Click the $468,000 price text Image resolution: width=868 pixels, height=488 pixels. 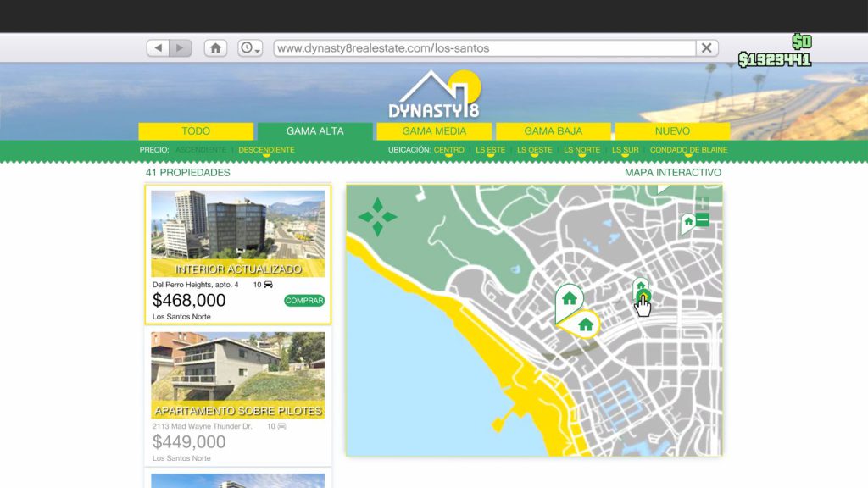point(189,301)
